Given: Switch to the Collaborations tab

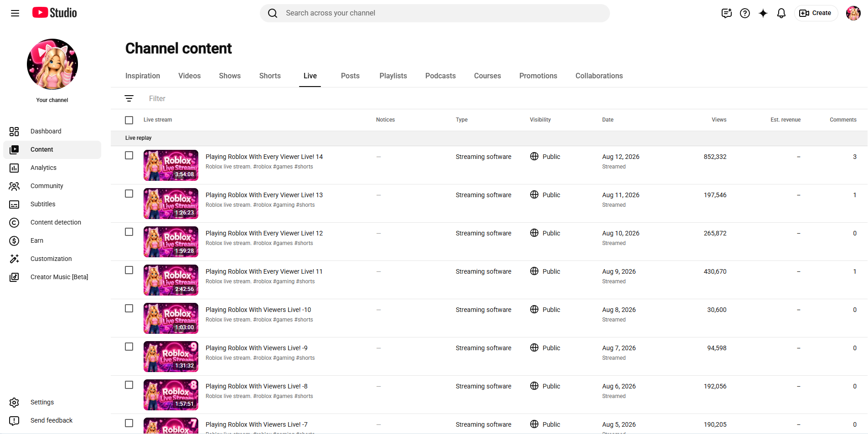Looking at the screenshot, I should pos(599,76).
